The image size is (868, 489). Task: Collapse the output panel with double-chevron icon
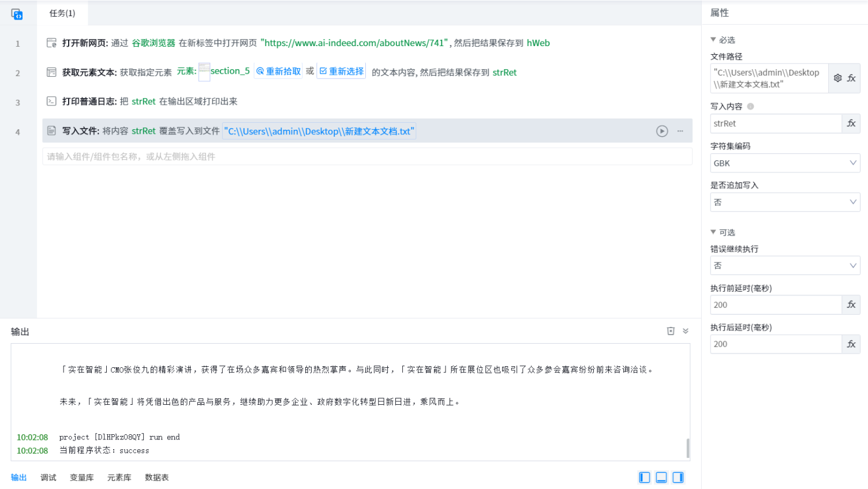[x=686, y=331]
